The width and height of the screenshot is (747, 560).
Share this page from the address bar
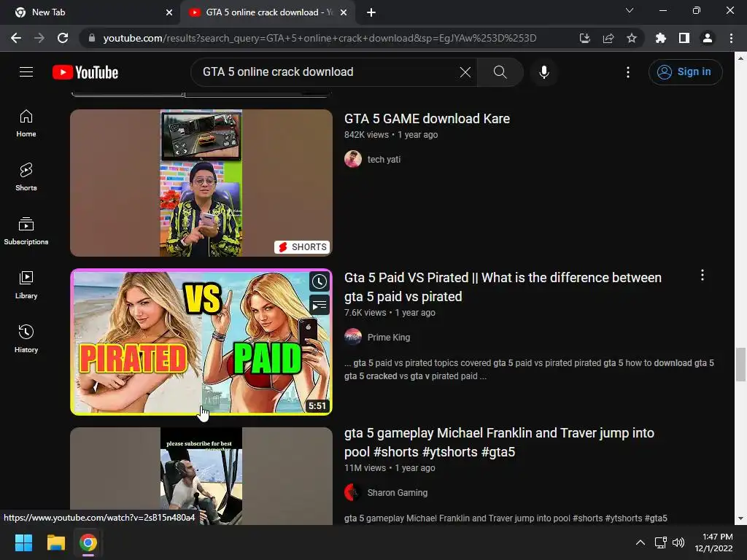(608, 38)
